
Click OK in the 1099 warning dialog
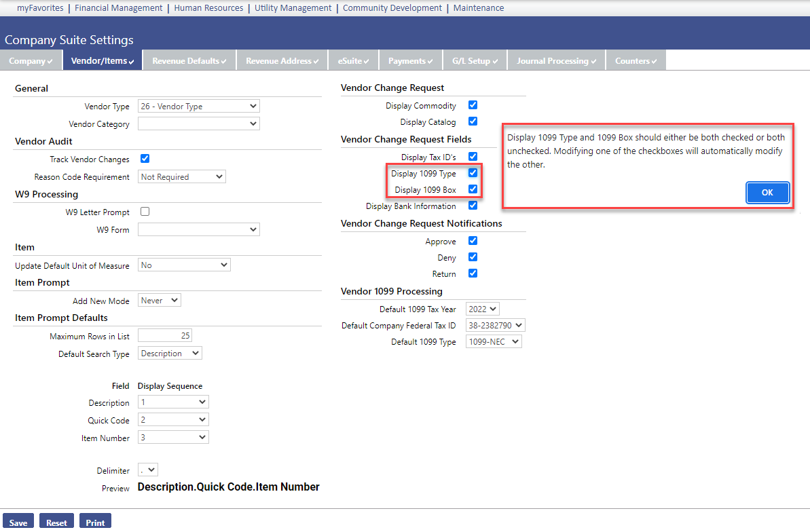click(x=767, y=193)
